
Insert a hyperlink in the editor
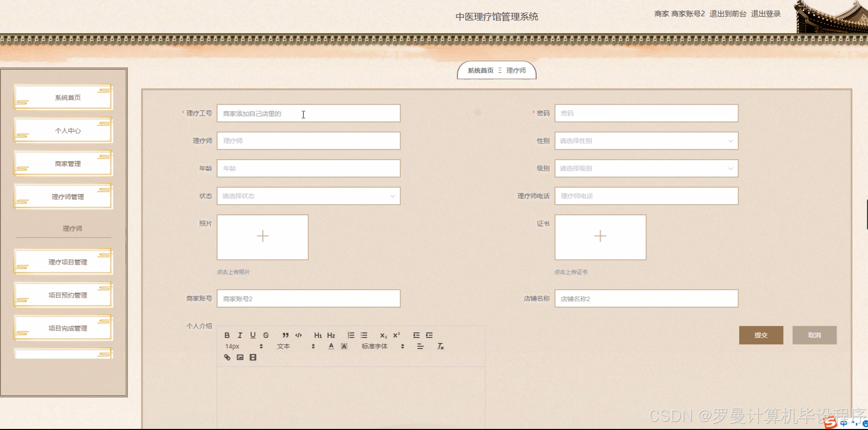[x=227, y=357]
